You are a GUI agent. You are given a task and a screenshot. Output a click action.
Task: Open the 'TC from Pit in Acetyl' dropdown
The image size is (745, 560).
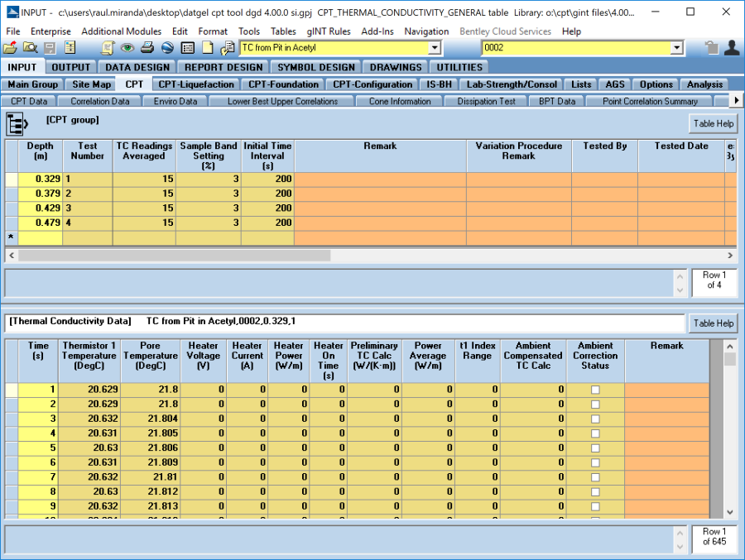[x=436, y=48]
